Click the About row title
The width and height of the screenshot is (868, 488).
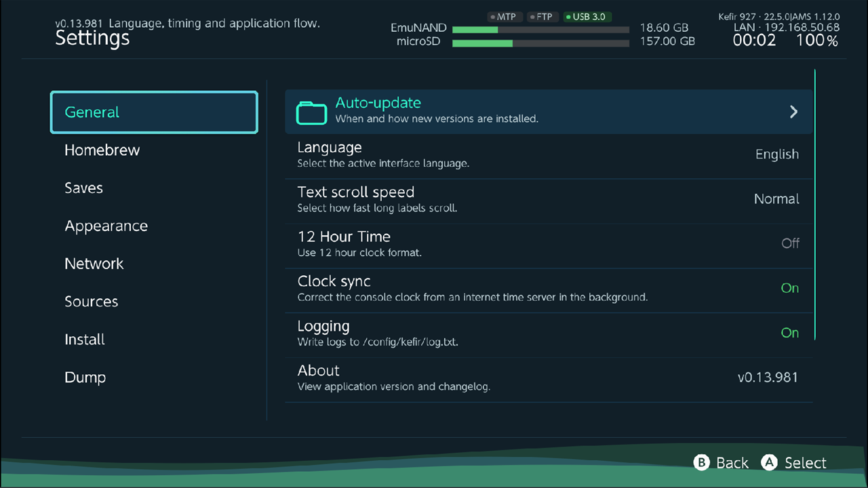pos(318,371)
